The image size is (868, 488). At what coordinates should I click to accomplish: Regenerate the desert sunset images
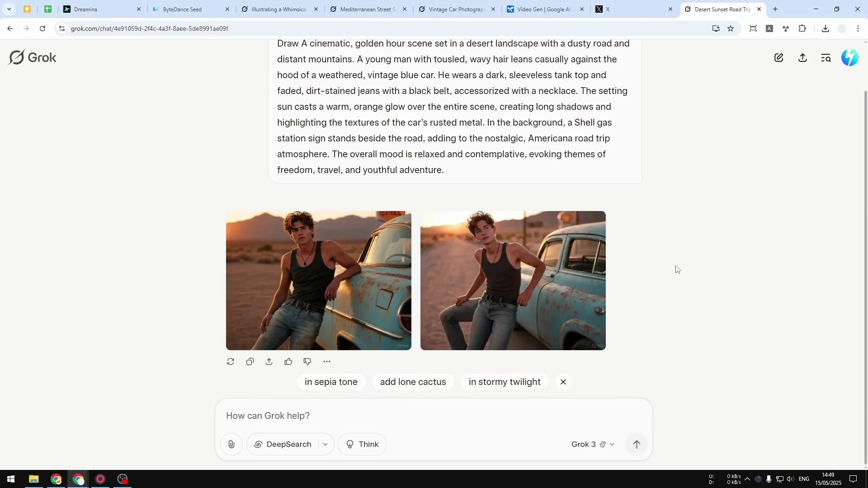click(231, 361)
